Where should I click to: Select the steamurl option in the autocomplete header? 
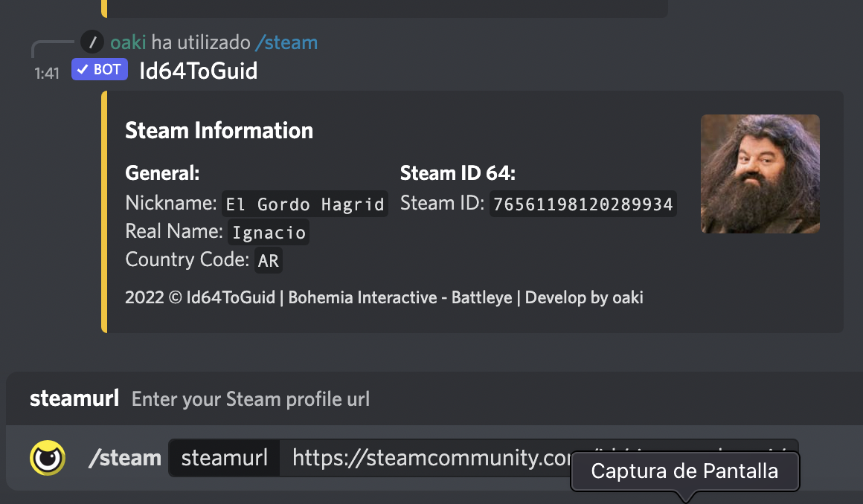click(x=74, y=399)
